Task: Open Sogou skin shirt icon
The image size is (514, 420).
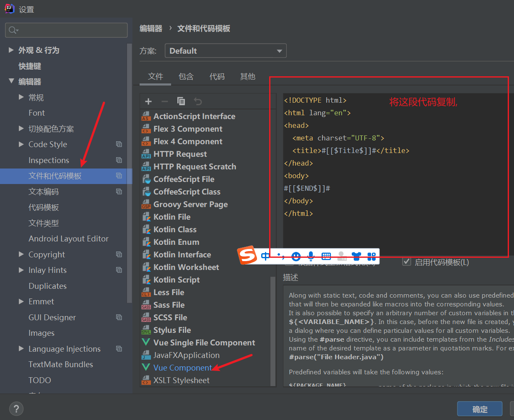Action: click(356, 256)
